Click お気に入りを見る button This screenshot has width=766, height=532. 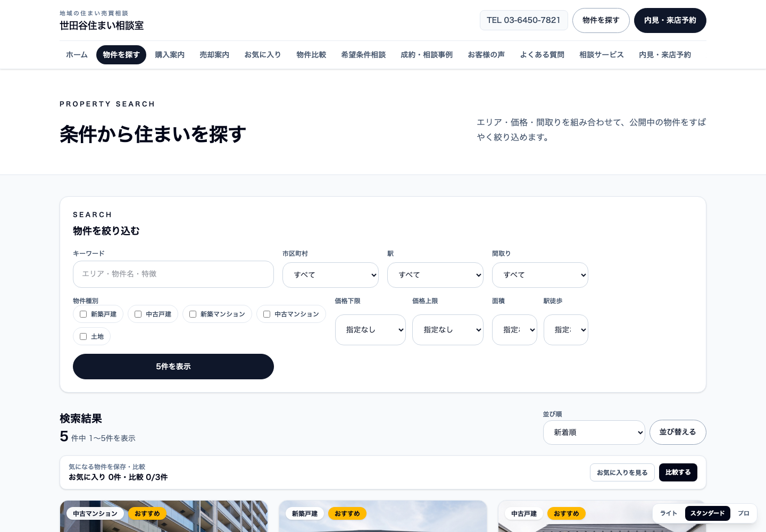click(622, 472)
